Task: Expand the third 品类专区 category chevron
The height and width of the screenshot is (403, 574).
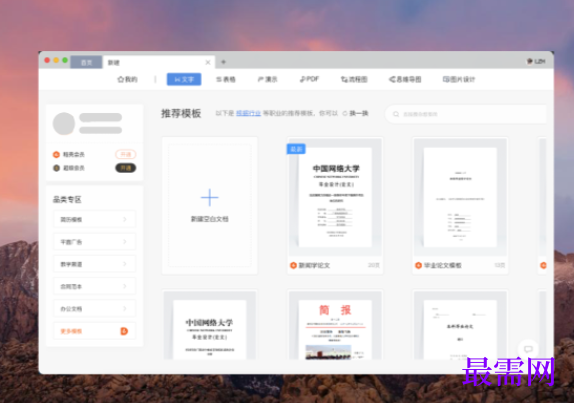Action: click(124, 264)
